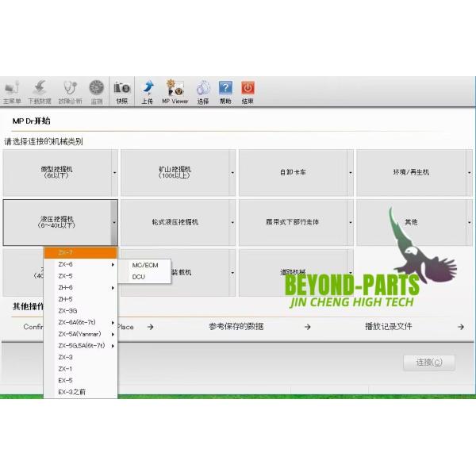Choose ZX-6A(6t-7t) menu entry
The width and height of the screenshot is (476, 476).
pyautogui.click(x=80, y=322)
